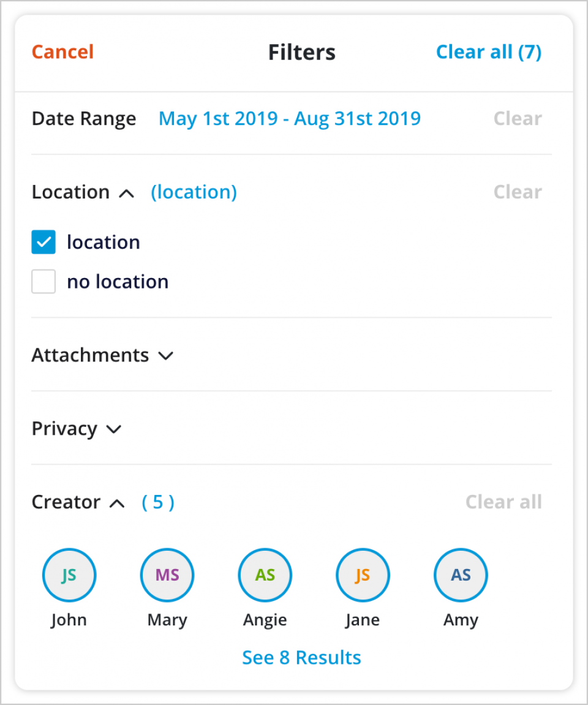Uncheck the location checkbox
Image resolution: width=588 pixels, height=705 pixels.
coord(43,241)
